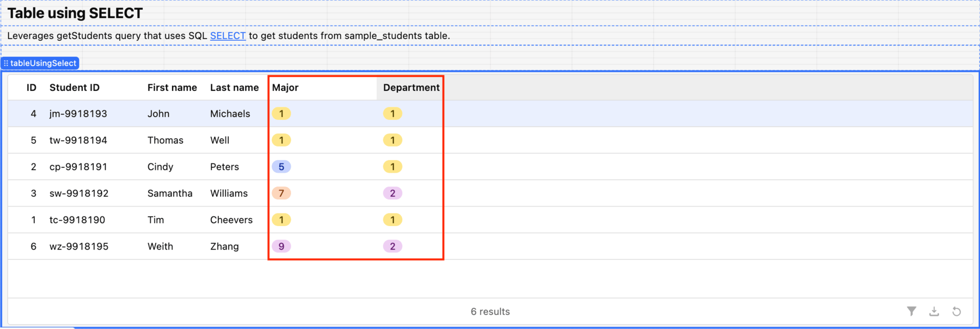Click the Major tag 1 for John
This screenshot has height=329, width=980.
[281, 114]
